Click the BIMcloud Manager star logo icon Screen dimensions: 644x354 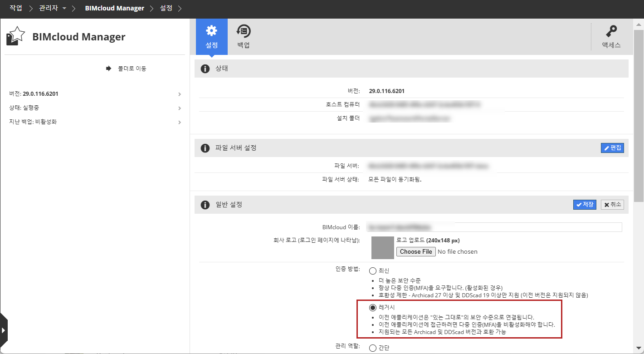point(15,36)
